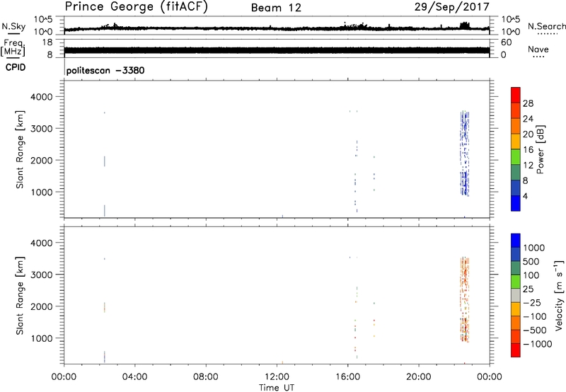This screenshot has width=566, height=392.
Task: Click the "Time UT" axis title
Action: point(277,387)
